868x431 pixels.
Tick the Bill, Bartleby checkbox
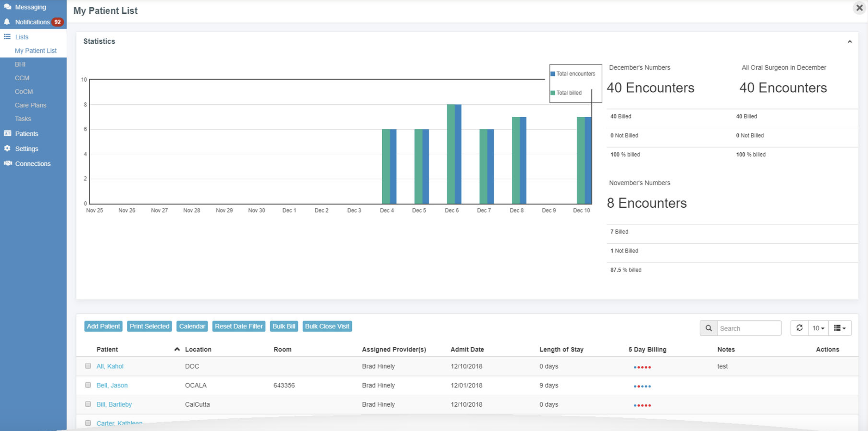click(88, 404)
